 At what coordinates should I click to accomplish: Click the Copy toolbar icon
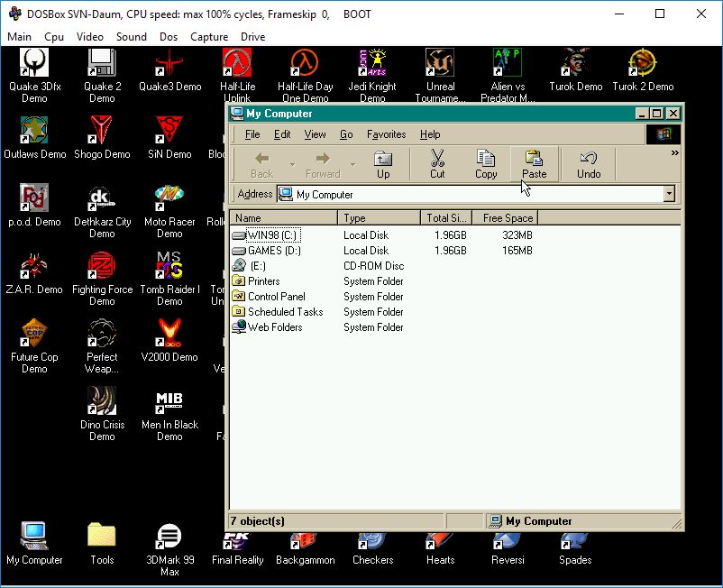point(486,162)
